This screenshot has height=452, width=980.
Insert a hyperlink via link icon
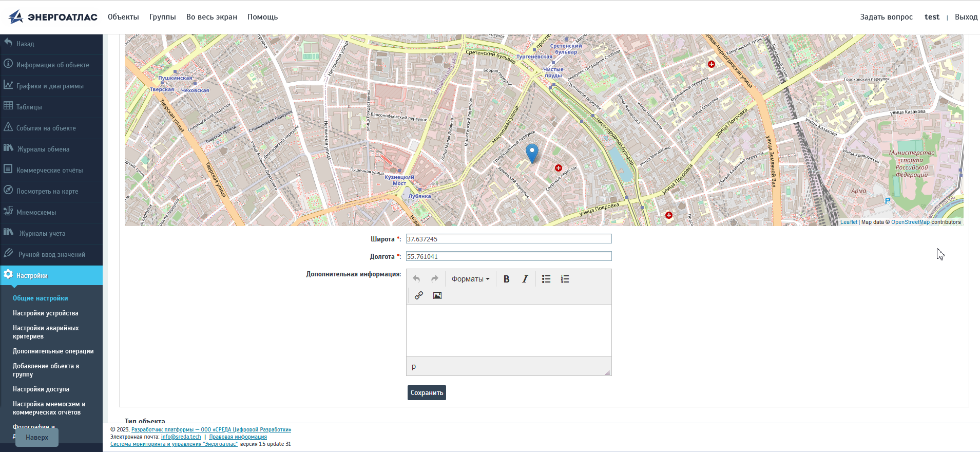pos(419,295)
